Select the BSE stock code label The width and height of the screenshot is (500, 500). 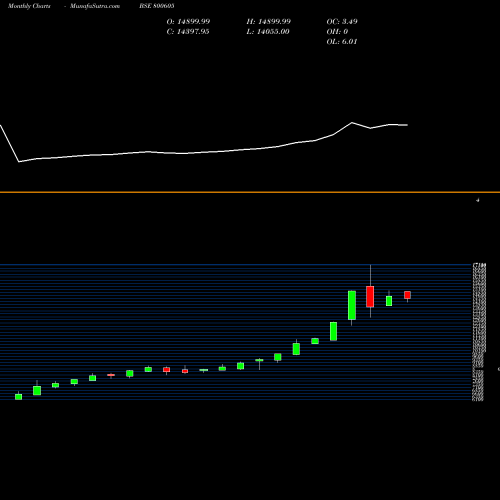[157, 6]
